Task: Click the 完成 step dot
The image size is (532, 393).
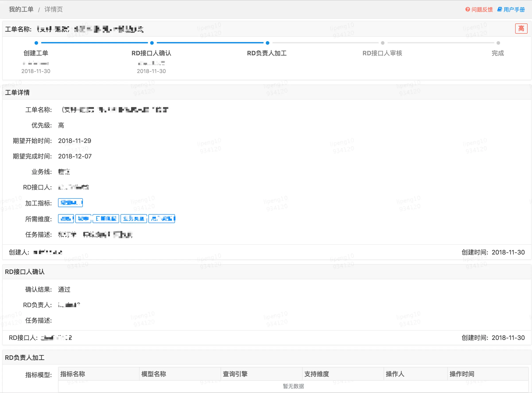Action: tap(498, 43)
